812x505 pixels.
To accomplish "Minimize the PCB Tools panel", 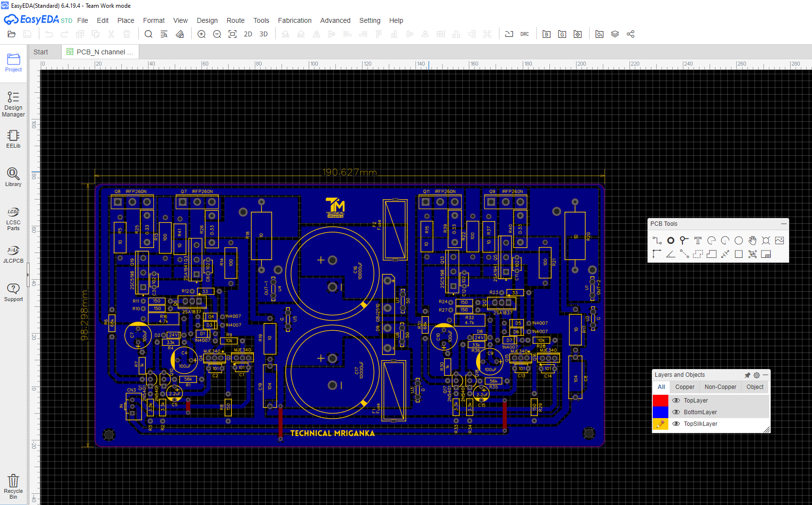I will click(783, 224).
